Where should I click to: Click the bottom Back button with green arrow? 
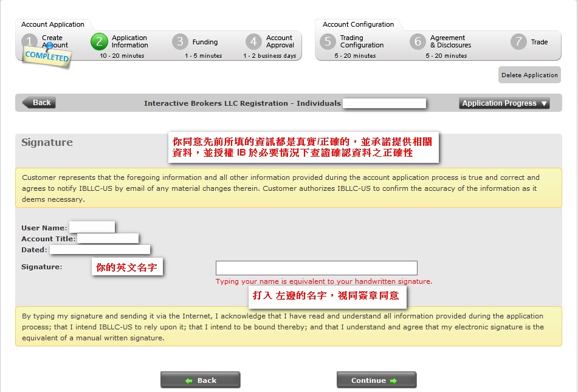point(200,380)
